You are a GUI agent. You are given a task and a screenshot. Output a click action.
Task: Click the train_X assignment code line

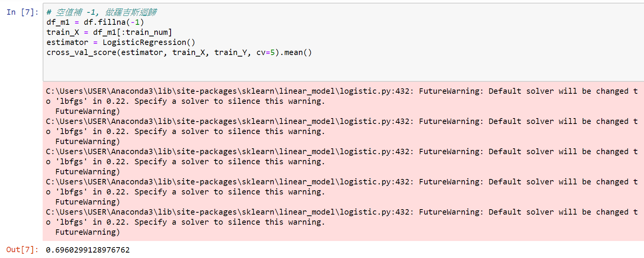[x=109, y=33]
